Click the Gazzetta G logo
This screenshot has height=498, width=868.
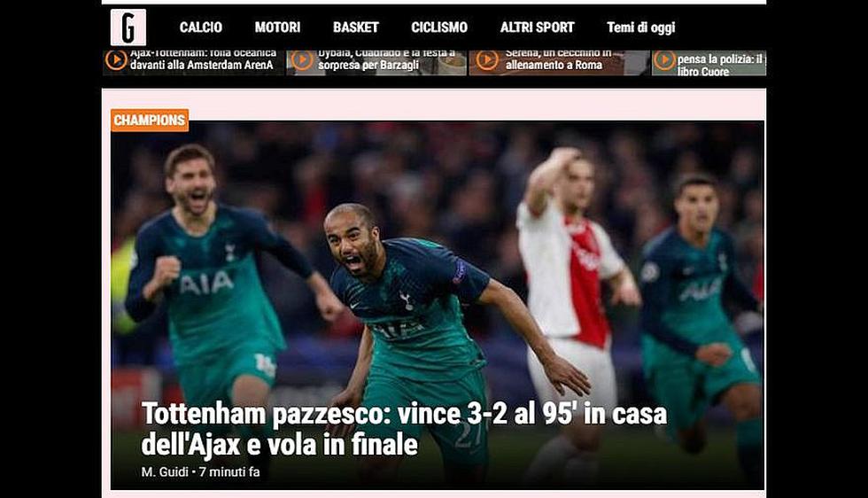pos(128,27)
